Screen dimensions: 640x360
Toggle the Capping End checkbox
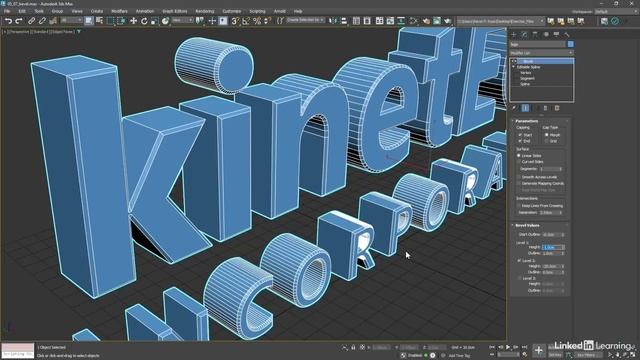[x=520, y=141]
